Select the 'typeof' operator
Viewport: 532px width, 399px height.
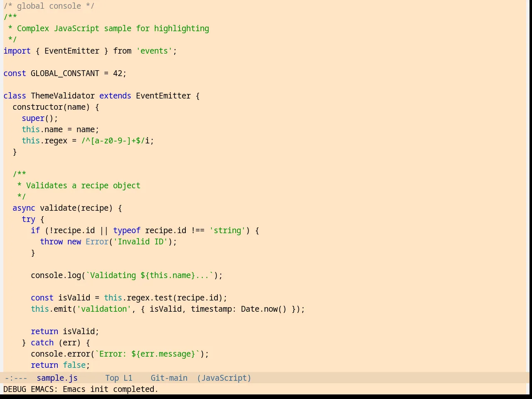click(127, 230)
